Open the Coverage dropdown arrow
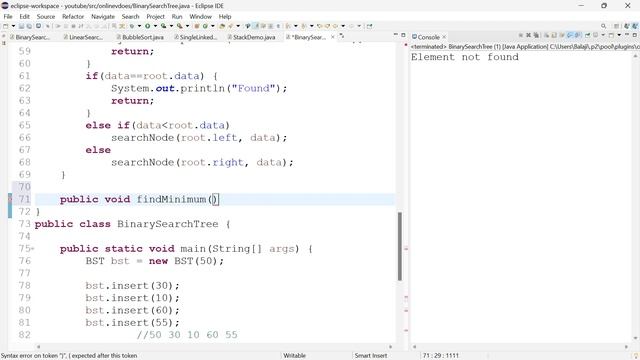This screenshot has width=640, height=360. 171,26
